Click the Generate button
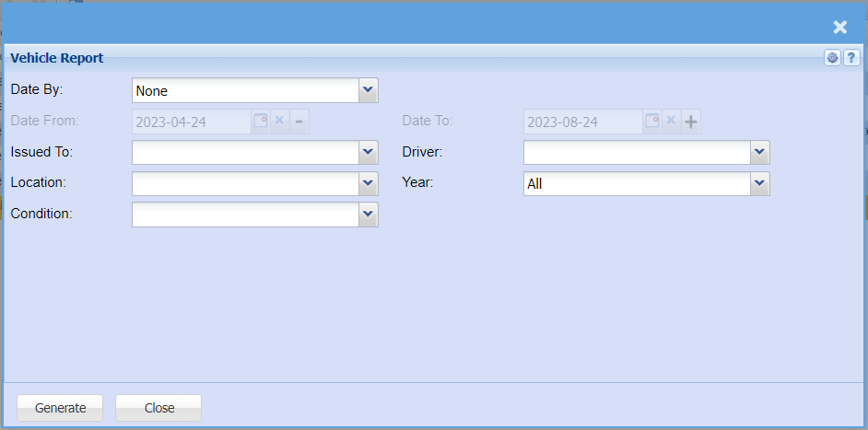Viewport: 868px width, 430px height. coord(60,408)
